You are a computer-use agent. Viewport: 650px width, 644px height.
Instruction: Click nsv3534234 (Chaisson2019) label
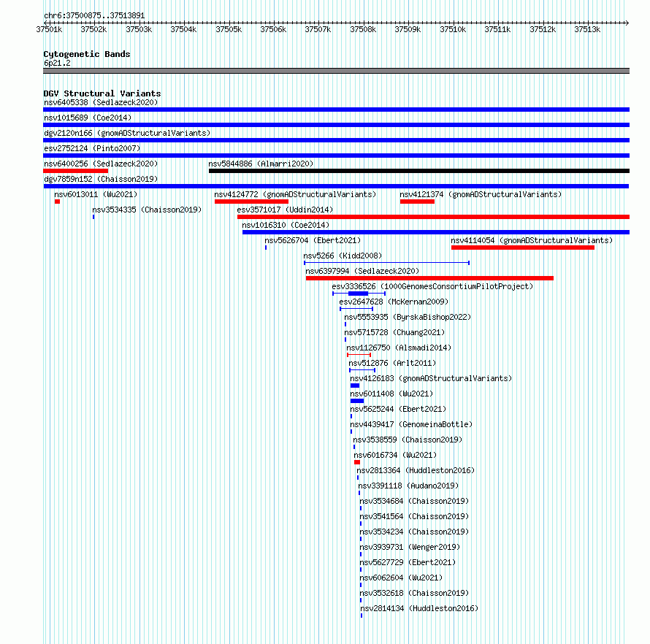click(x=414, y=532)
